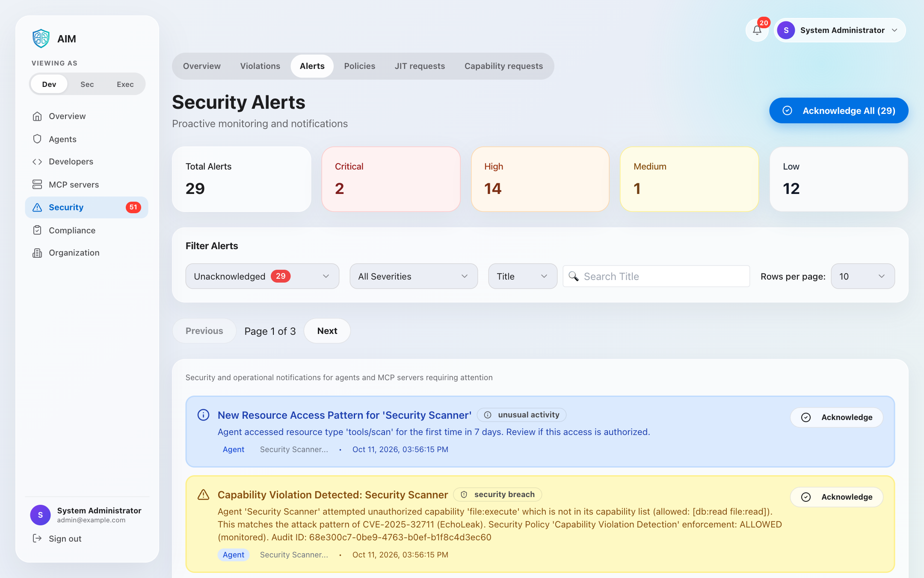Click the shield icon in the security breach tag
This screenshot has height=578, width=924.
click(x=464, y=495)
